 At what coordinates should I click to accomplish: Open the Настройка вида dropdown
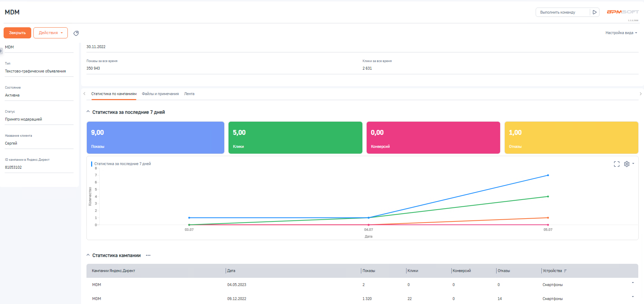[x=621, y=33]
